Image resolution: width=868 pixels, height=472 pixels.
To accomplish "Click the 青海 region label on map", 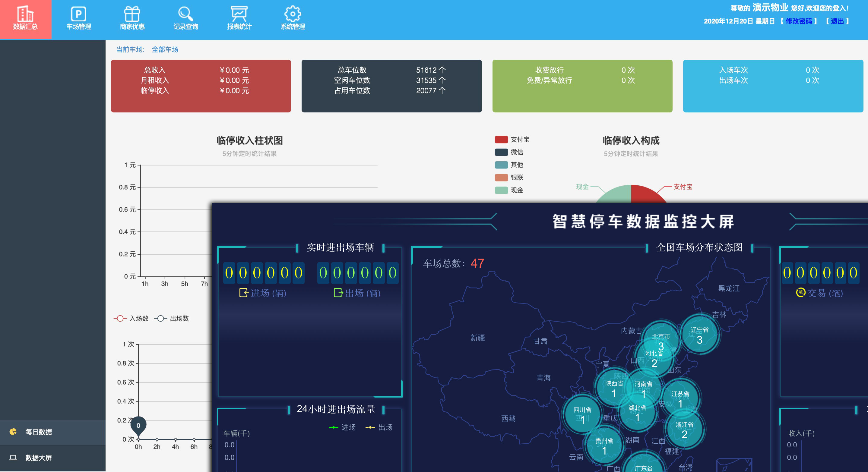I will pyautogui.click(x=543, y=377).
